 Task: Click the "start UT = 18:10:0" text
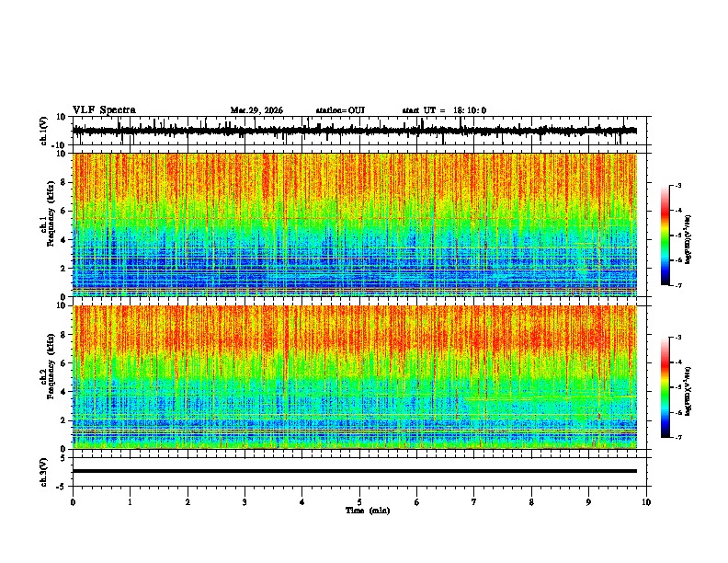[444, 110]
